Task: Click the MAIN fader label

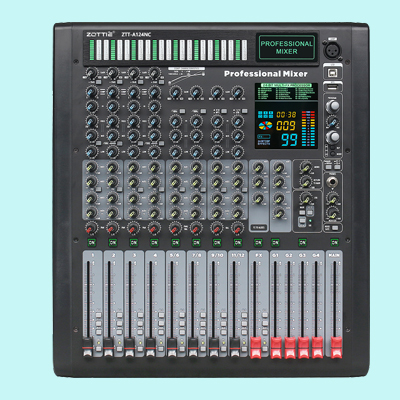Action: (x=334, y=255)
